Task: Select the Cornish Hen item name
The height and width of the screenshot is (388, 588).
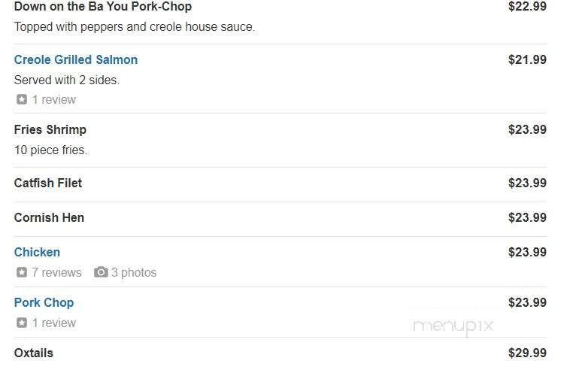Action: click(x=49, y=217)
